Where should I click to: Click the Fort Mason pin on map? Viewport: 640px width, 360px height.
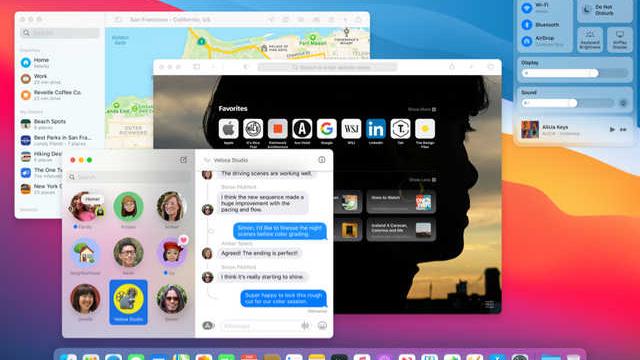313,38
